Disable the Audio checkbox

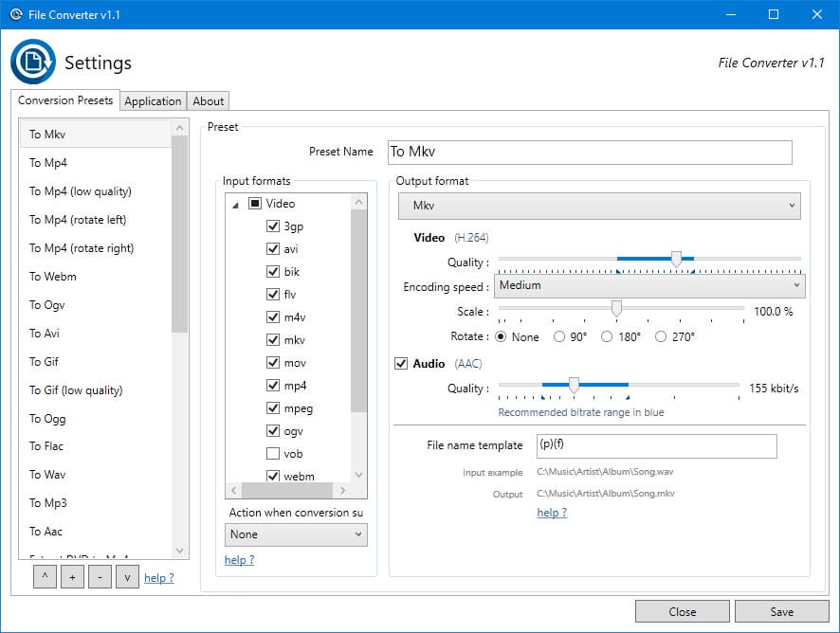pos(401,364)
